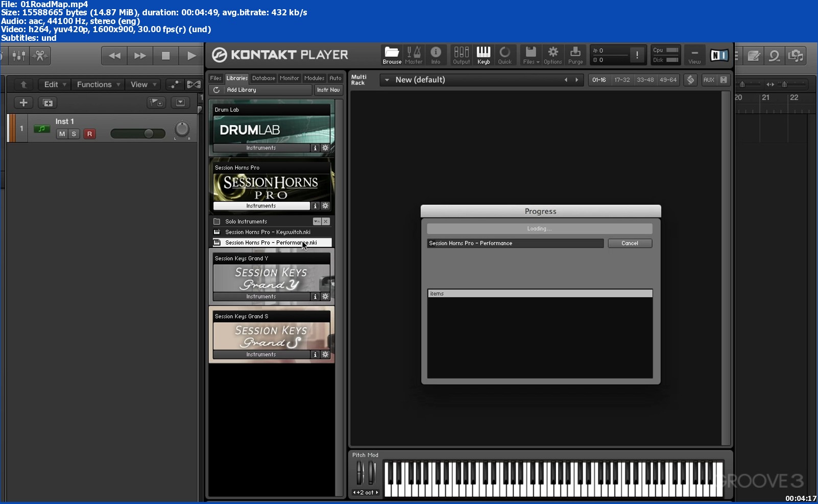818x504 pixels.
Task: Record-enable the Inst 1 track
Action: [89, 134]
